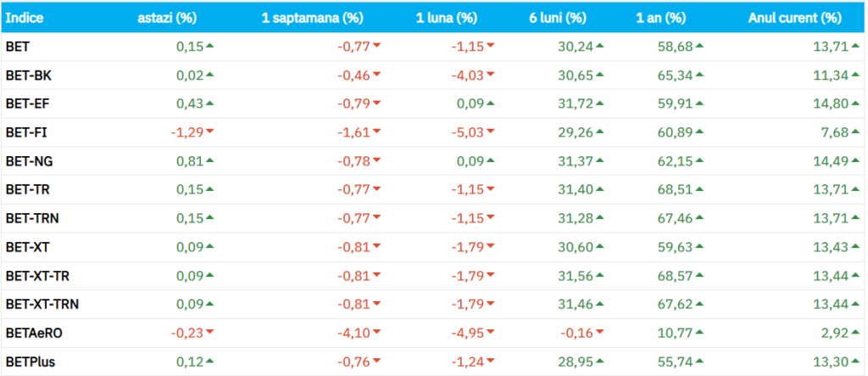This screenshot has height=376, width=868.
Task: Click the green up arrow beside BET today's 0,15
Action: coord(209,46)
